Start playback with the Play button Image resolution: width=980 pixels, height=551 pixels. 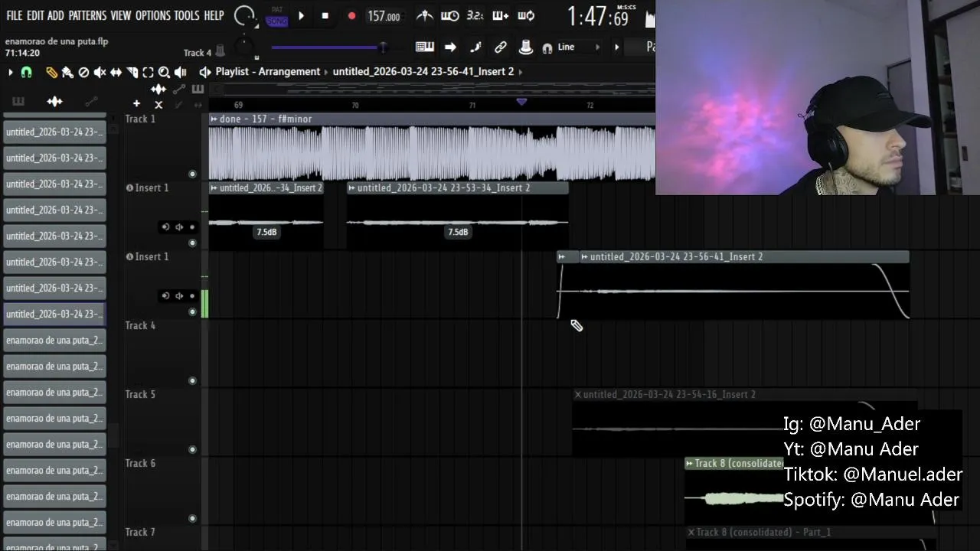pos(301,16)
